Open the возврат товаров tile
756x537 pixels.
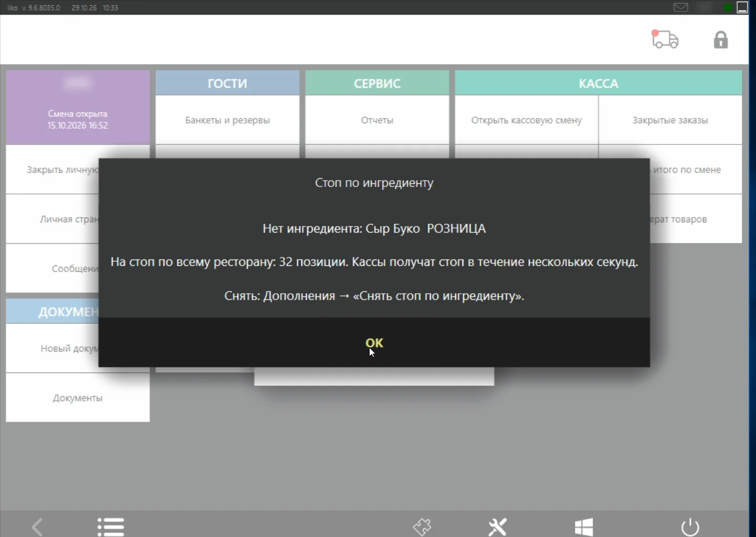click(696, 219)
